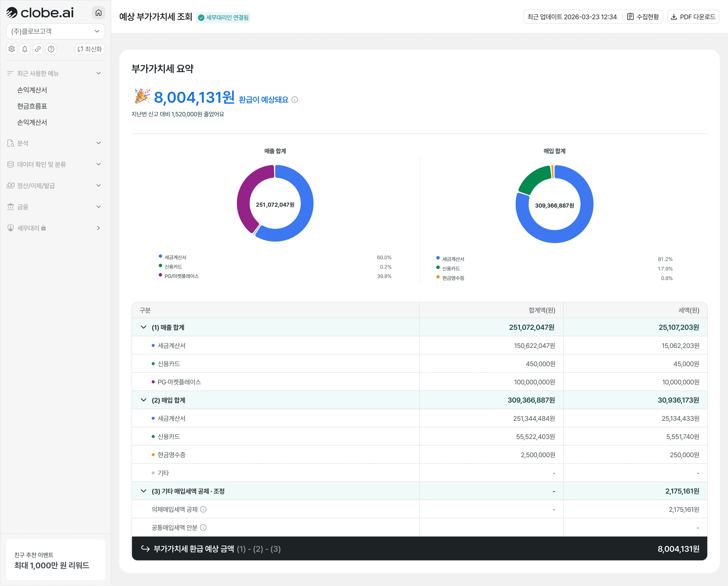The height and width of the screenshot is (586, 728).
Task: Click info icon next to 환급이 예상돼요
Action: [x=295, y=100]
